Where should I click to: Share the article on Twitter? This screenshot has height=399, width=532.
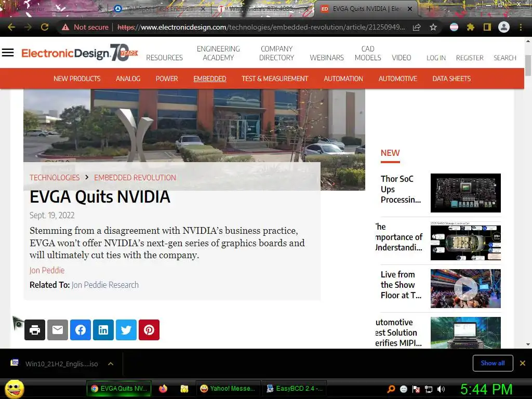click(126, 330)
